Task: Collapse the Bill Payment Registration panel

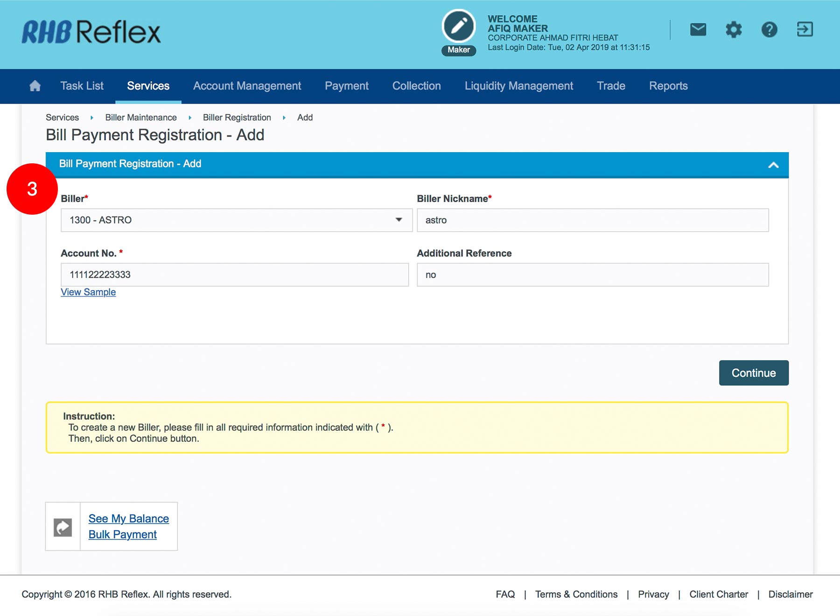Action: tap(773, 165)
